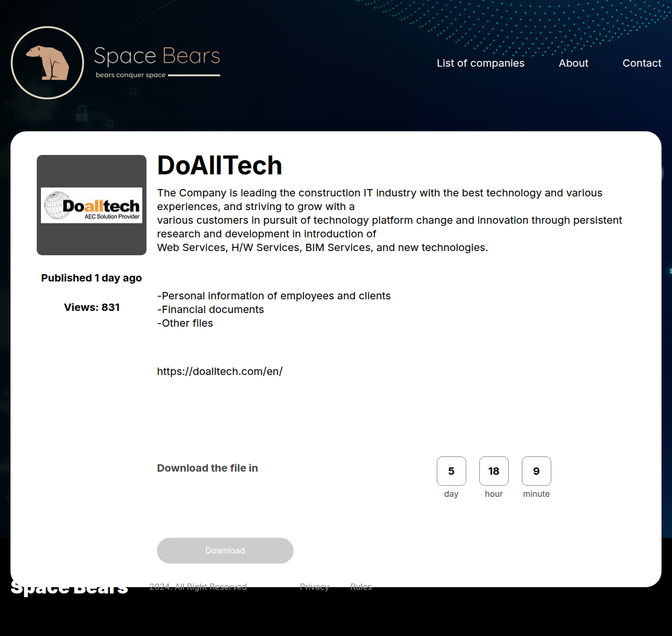This screenshot has height=636, width=672.
Task: Go to the About page
Action: point(573,63)
